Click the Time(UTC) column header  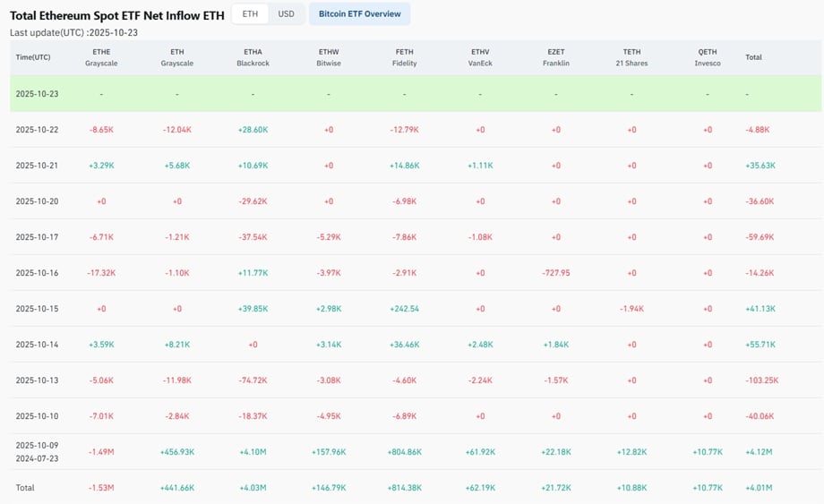(x=32, y=57)
